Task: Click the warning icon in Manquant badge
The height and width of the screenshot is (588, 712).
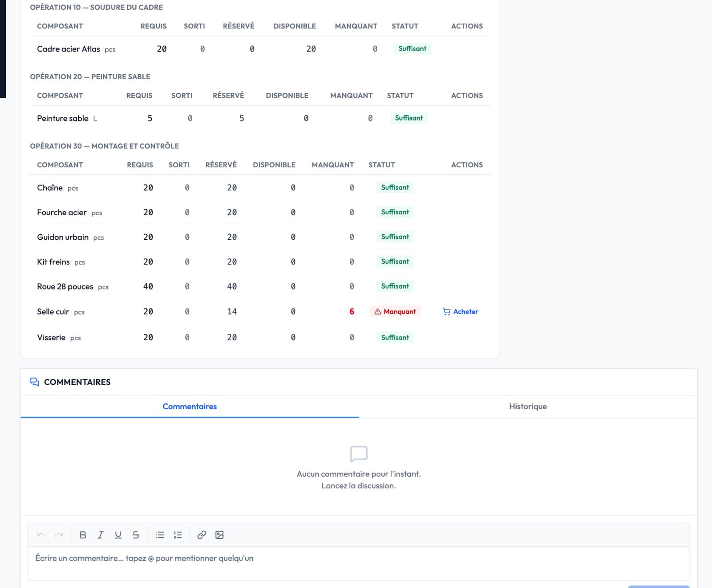Action: pos(378,312)
